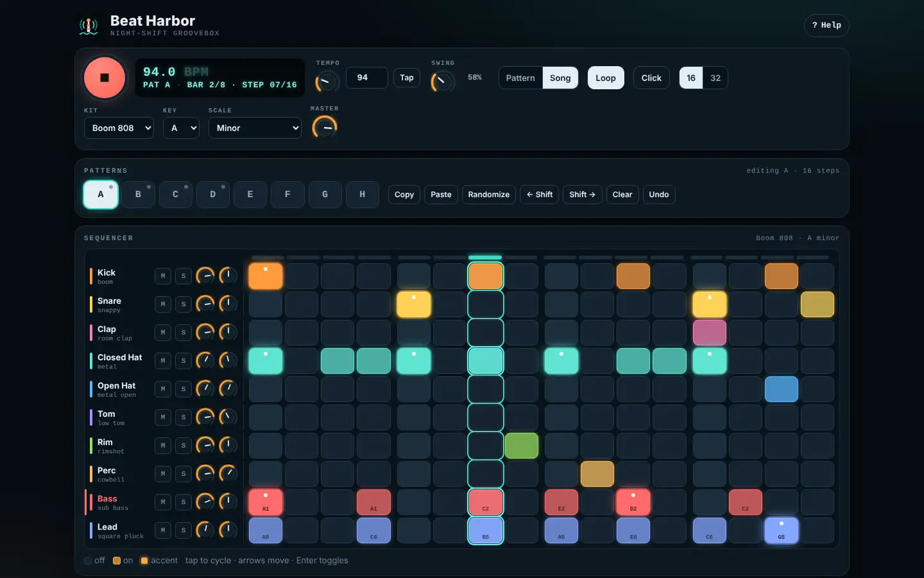Click the Tap tempo button
The width and height of the screenshot is (924, 578).
click(407, 78)
